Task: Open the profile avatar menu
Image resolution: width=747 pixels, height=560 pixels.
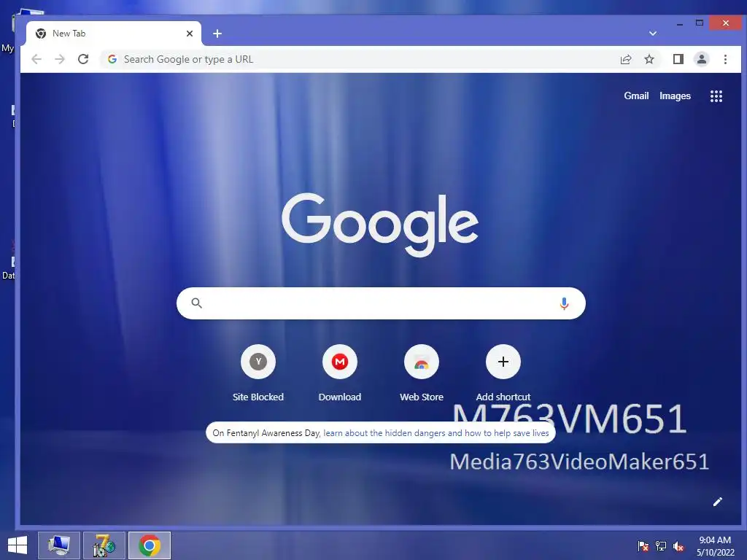Action: pyautogui.click(x=702, y=59)
